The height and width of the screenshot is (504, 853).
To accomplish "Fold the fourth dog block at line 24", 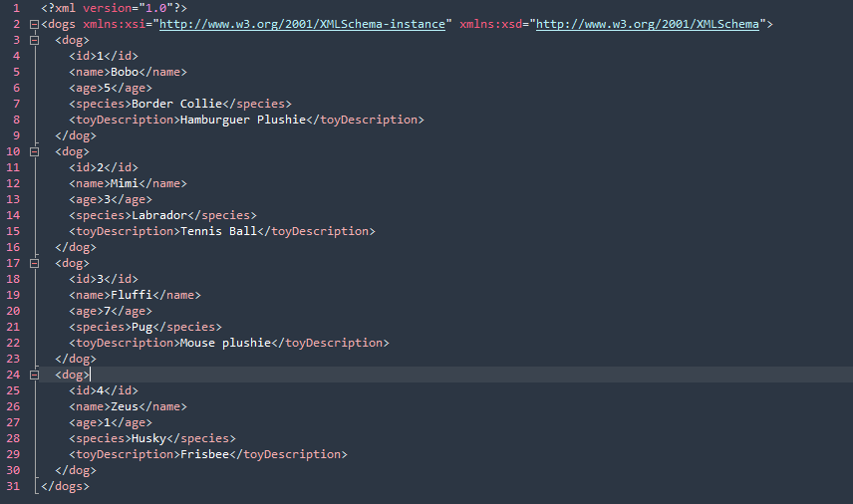I will coord(34,375).
